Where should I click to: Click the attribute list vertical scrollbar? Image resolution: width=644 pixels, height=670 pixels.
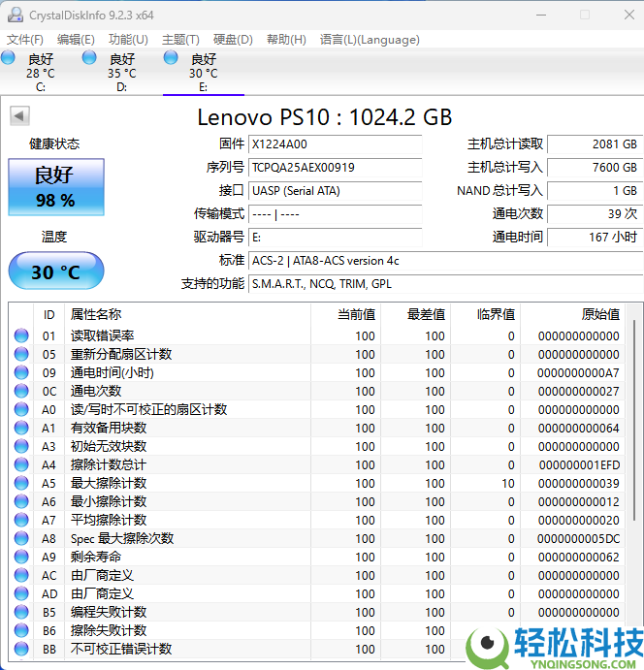(x=634, y=436)
